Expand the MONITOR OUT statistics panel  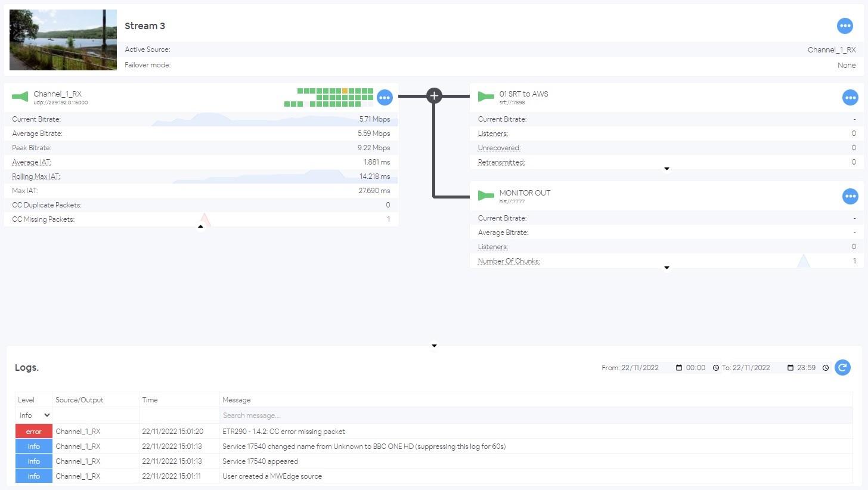pos(666,268)
